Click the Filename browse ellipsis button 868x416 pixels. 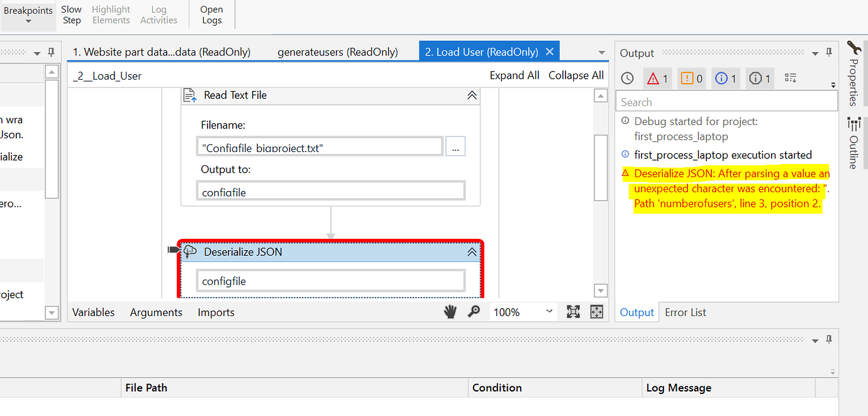point(455,146)
